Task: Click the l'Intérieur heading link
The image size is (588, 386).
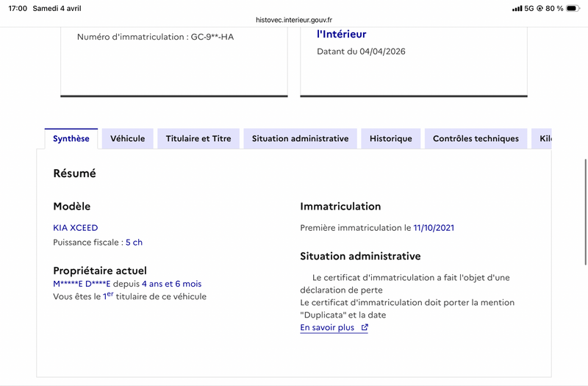Action: (341, 34)
